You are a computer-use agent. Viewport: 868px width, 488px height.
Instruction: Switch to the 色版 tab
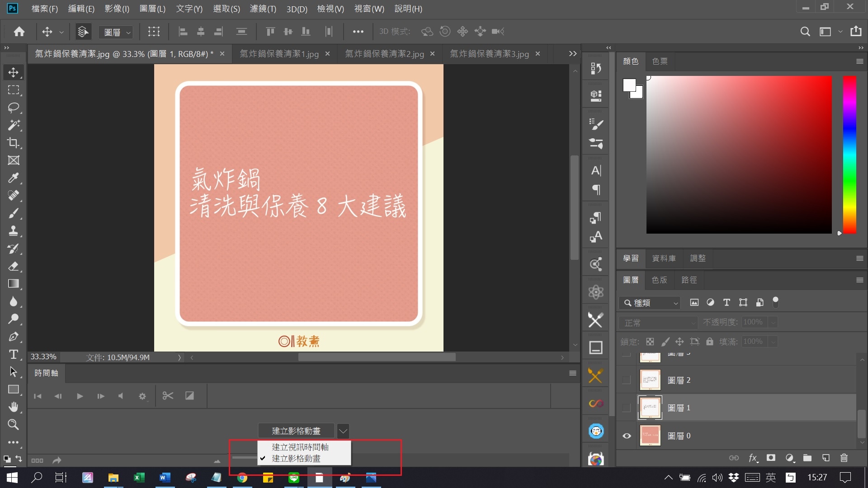point(659,280)
